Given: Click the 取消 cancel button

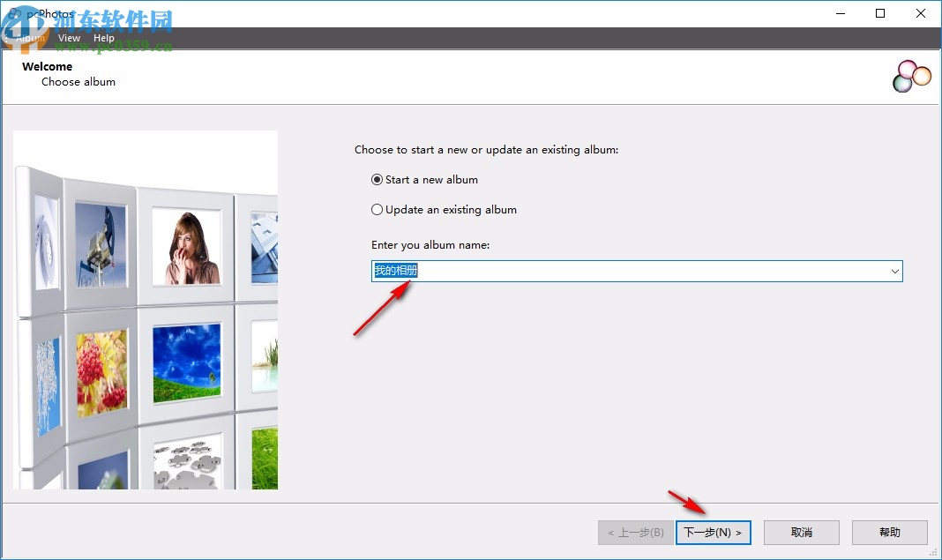Looking at the screenshot, I should pyautogui.click(x=802, y=533).
